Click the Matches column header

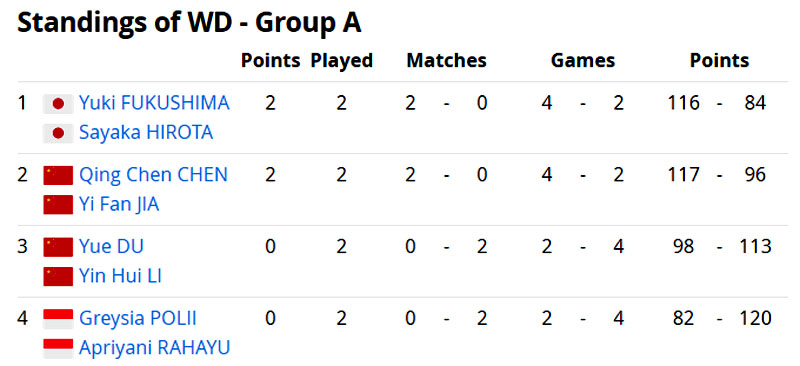(446, 61)
